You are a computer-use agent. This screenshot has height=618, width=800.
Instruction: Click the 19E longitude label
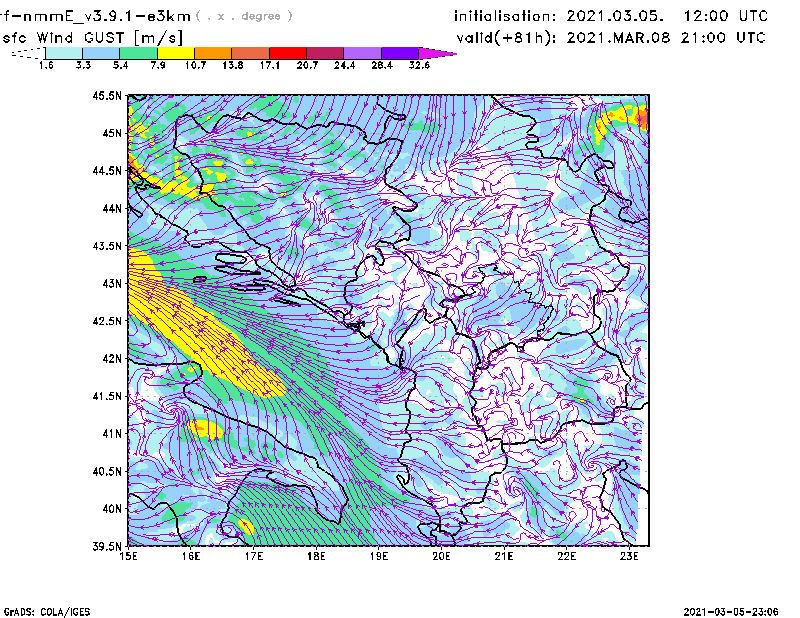[x=379, y=556]
